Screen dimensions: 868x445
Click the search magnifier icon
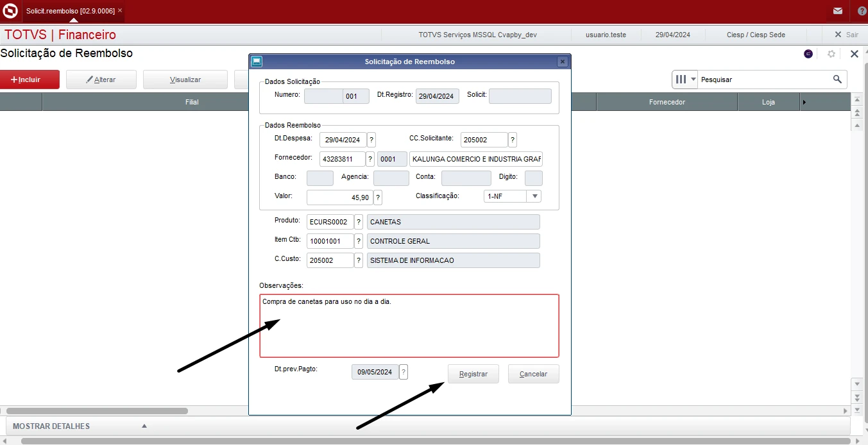pos(837,80)
